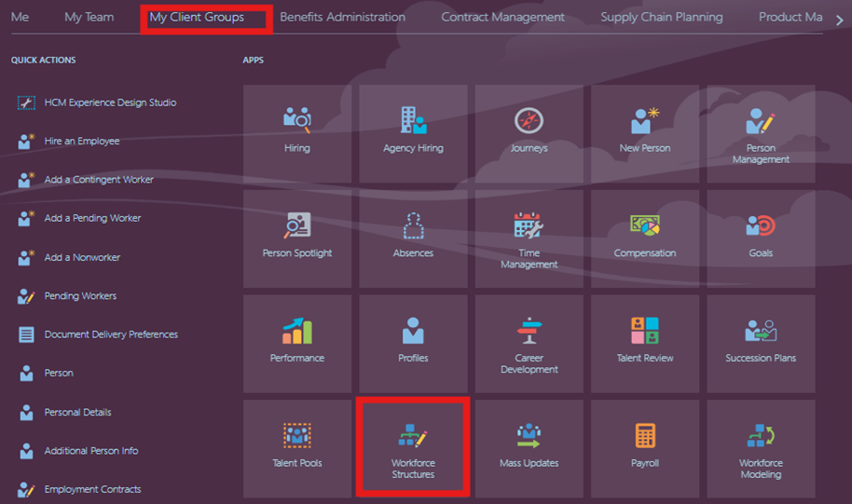The height and width of the screenshot is (504, 852).
Task: Open the Workforce Structures app
Action: [413, 448]
